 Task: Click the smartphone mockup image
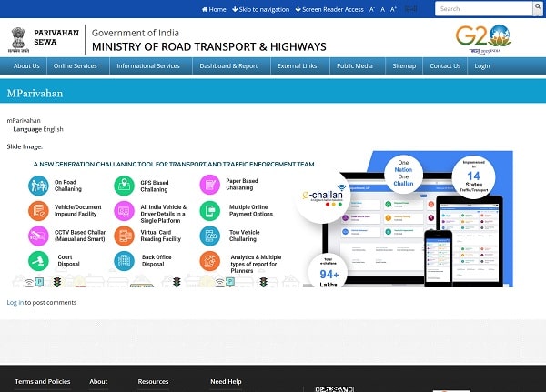439,258
